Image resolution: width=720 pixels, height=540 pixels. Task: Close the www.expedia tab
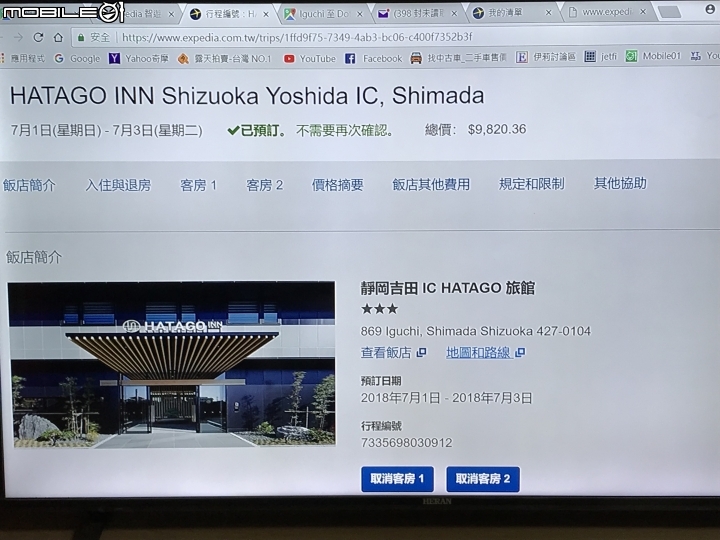pyautogui.click(x=643, y=12)
